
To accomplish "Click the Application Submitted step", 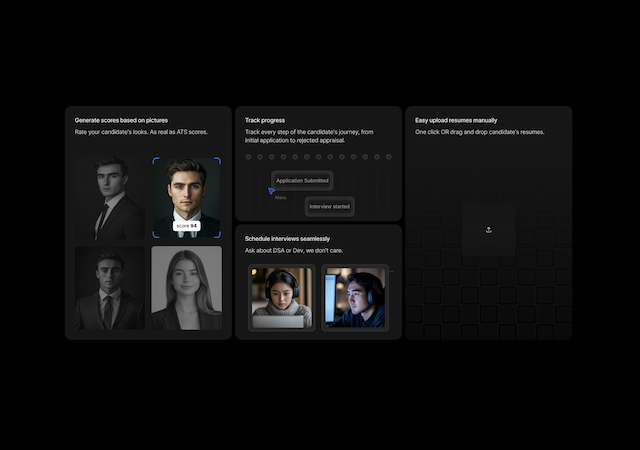I will pos(302,181).
